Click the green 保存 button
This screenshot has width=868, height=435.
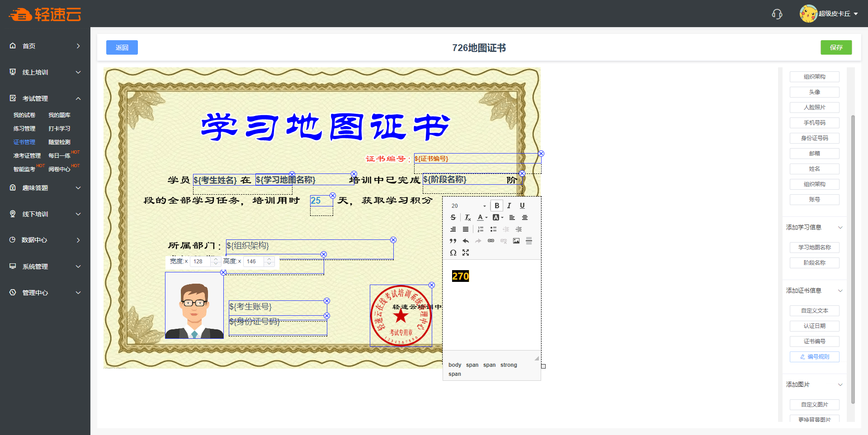[x=836, y=47]
